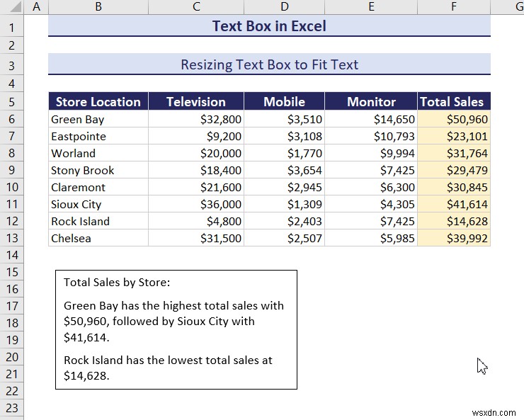Viewport: 524px width, 420px height.
Task: Click Television value $20,000
Action: [x=196, y=153]
